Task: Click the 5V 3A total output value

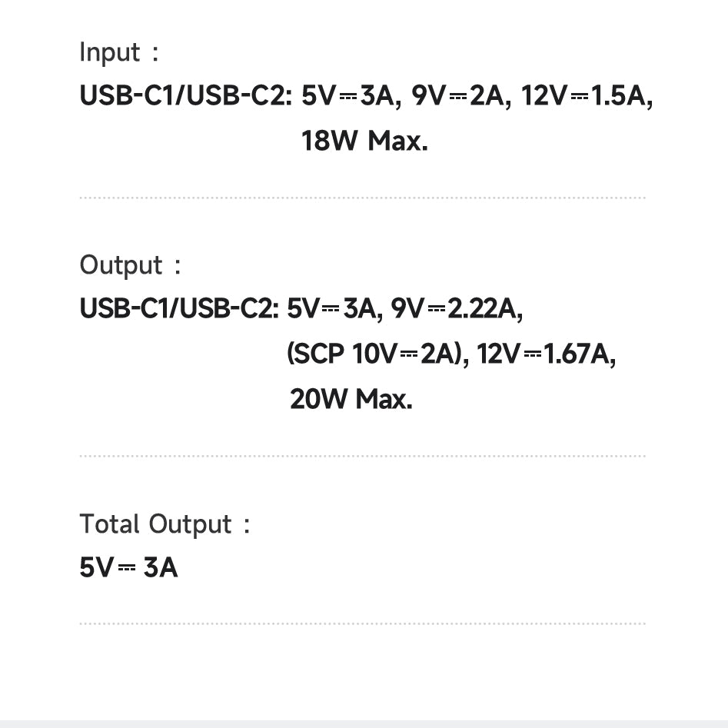Action: (128, 567)
